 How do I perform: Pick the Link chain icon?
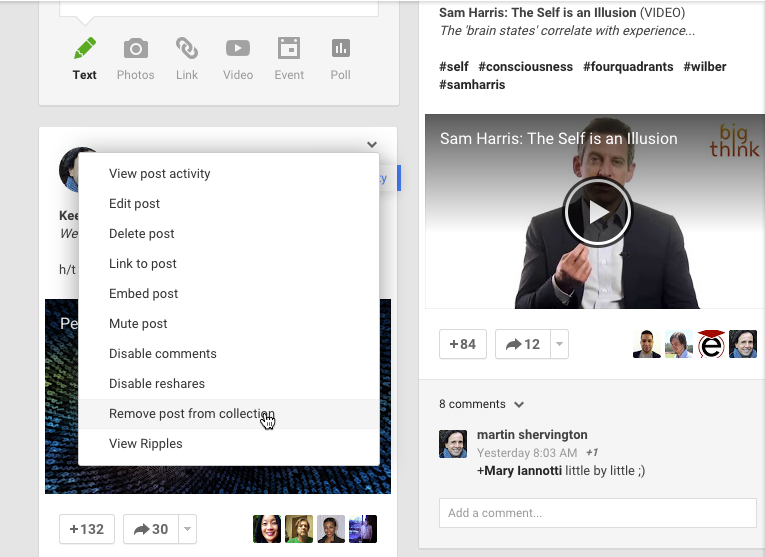pyautogui.click(x=187, y=48)
